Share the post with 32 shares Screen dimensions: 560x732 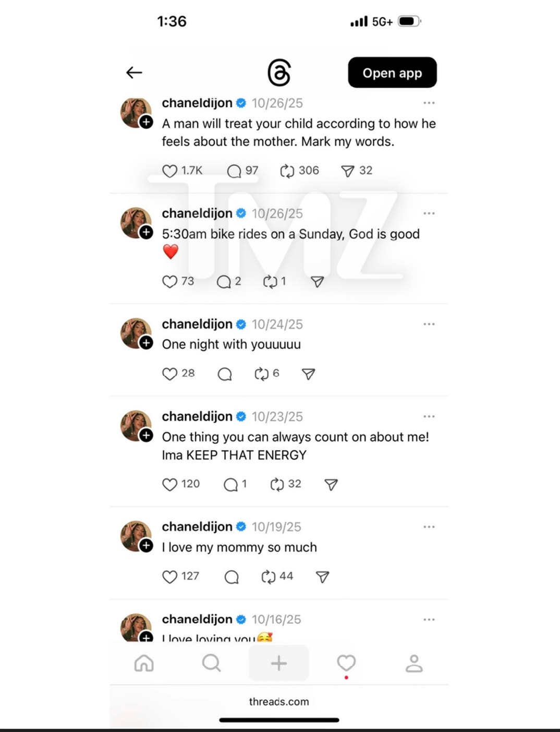348,171
